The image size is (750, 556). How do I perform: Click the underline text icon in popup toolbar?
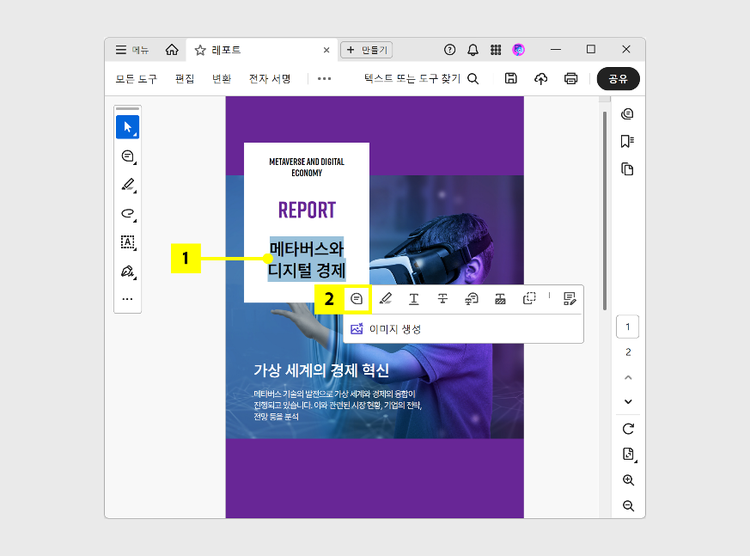(x=413, y=298)
